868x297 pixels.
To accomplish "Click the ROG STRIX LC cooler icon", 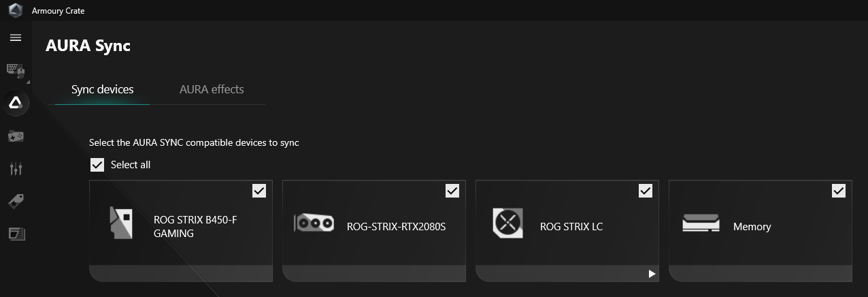I will point(507,223).
